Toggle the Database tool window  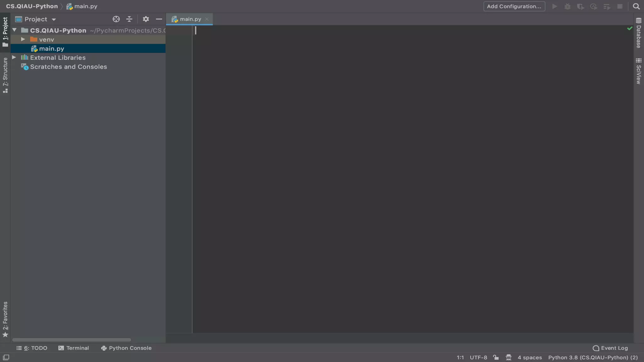click(639, 33)
